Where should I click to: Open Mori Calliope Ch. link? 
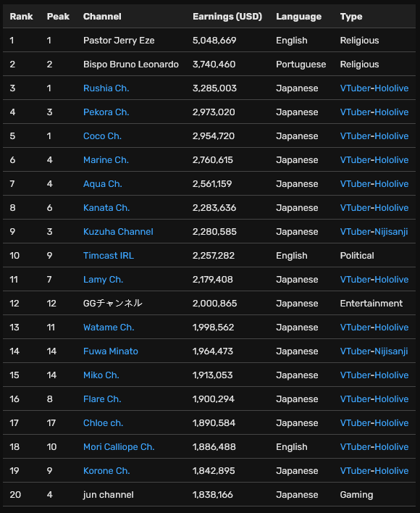coord(119,447)
